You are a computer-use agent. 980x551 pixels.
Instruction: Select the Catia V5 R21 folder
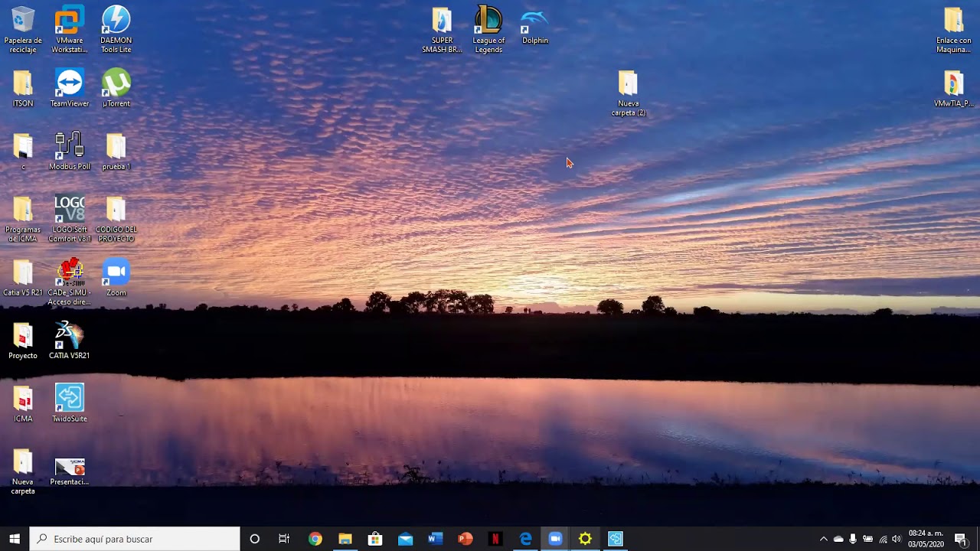click(23, 278)
